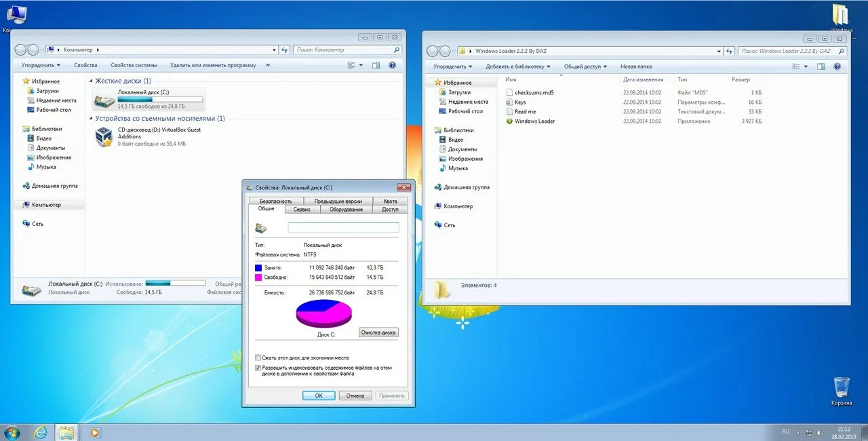Click Новая папка in the Windows Loader window
The height and width of the screenshot is (441, 868).
tap(636, 66)
